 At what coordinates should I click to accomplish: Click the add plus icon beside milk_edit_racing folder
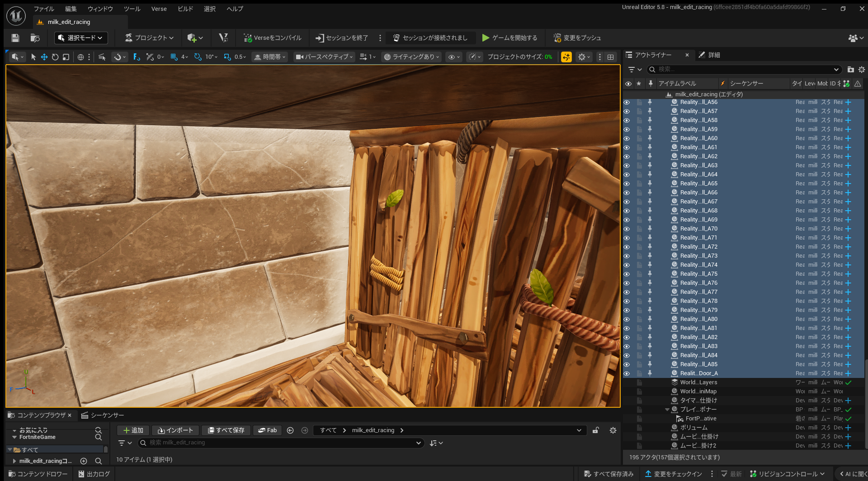click(84, 461)
